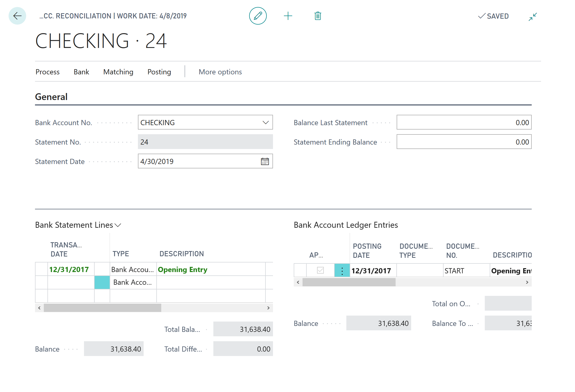Image resolution: width=575 pixels, height=392 pixels.
Task: Click the horizontal scrollbar under Bank Account Ledger Entries
Action: click(349, 282)
